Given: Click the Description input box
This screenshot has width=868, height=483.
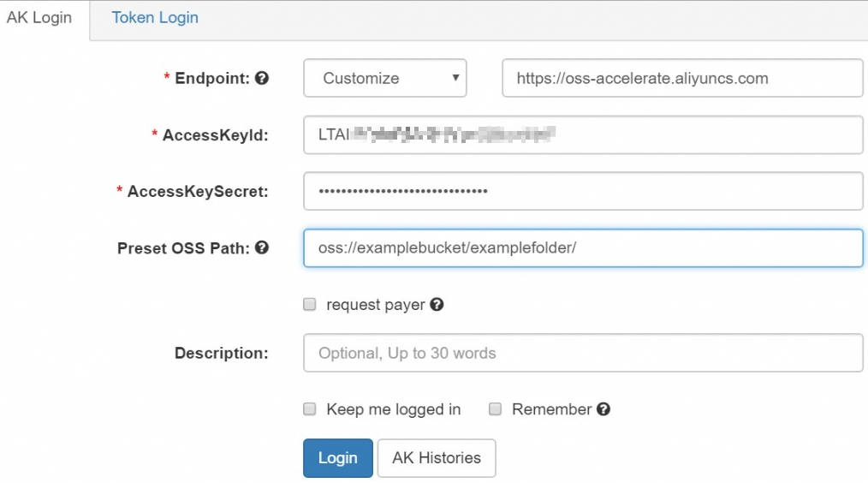Looking at the screenshot, I should [x=582, y=353].
